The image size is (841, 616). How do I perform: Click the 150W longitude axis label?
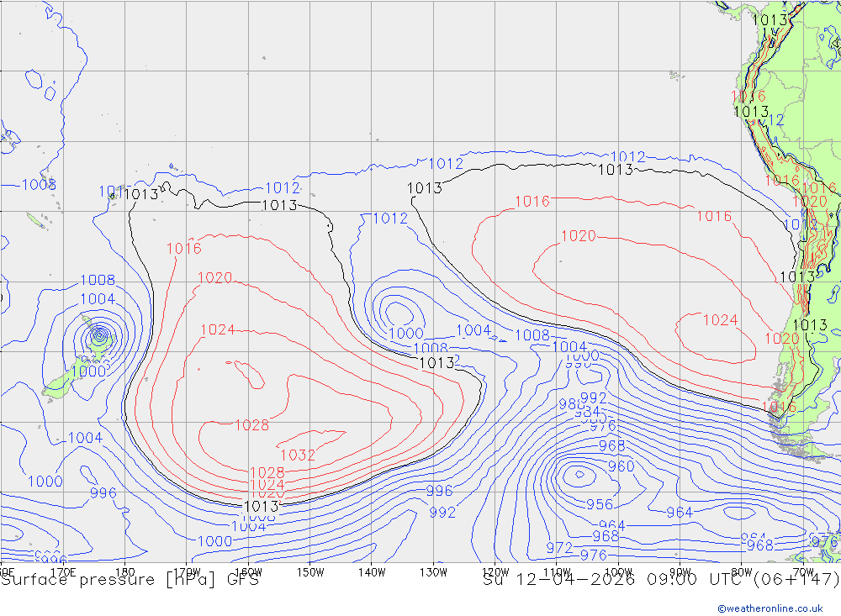pos(310,571)
